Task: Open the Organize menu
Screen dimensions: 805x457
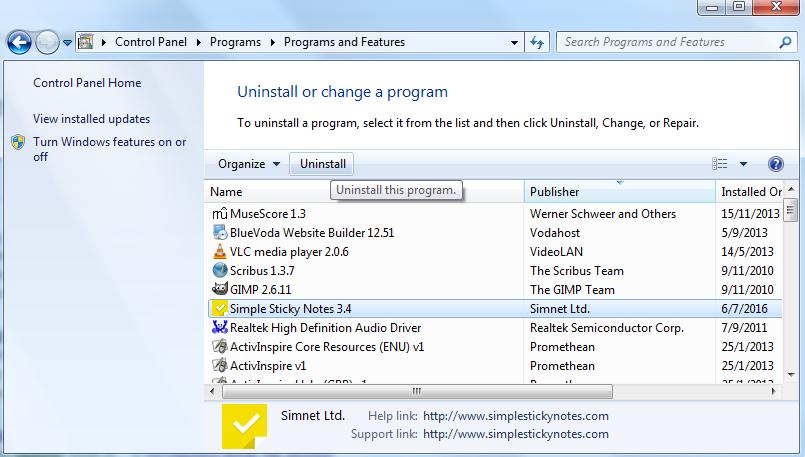Action: click(248, 164)
